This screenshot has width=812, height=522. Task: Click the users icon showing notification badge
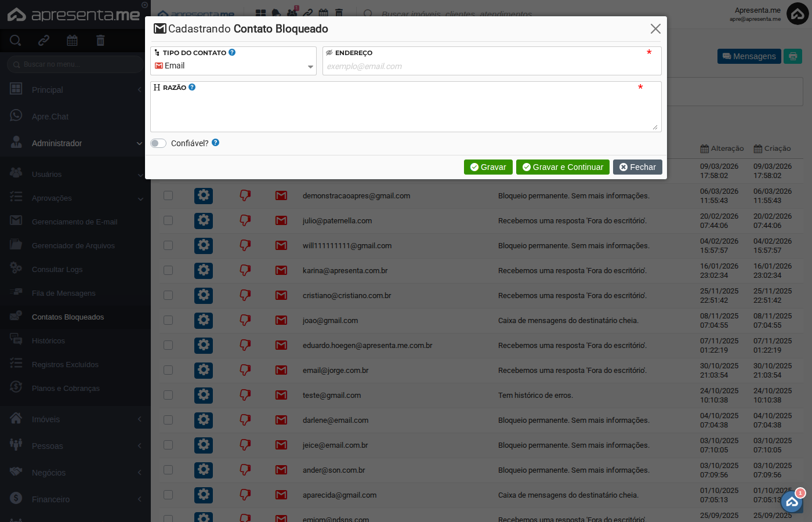coord(292,12)
